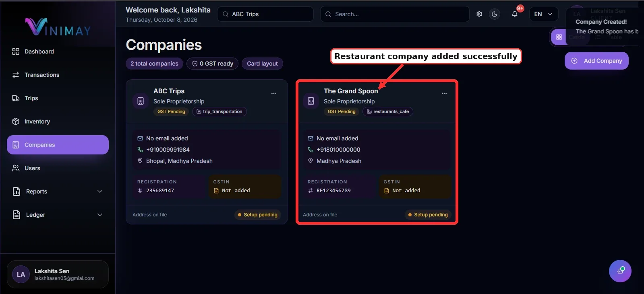
Task: Open the EN language dropdown
Action: (544, 14)
